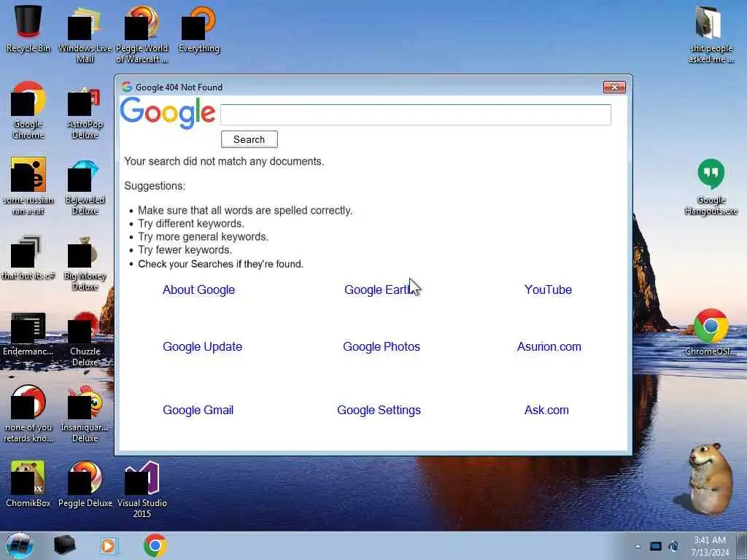Open the black box taskbar icon

tap(64, 545)
